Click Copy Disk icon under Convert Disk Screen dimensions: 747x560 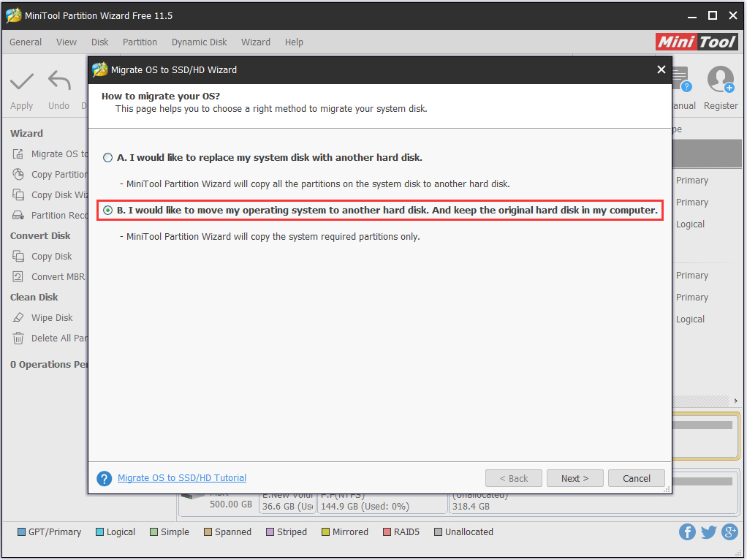(18, 257)
